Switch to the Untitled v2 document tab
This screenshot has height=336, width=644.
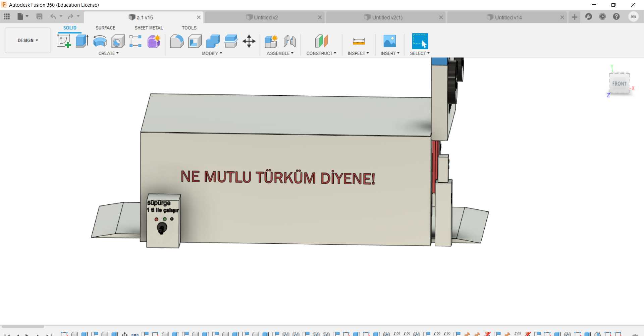[x=265, y=17]
